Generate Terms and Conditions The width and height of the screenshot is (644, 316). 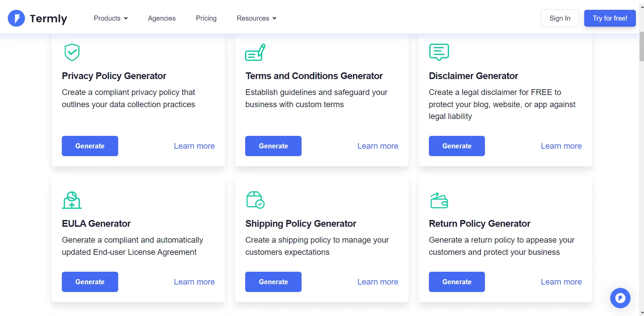[273, 146]
